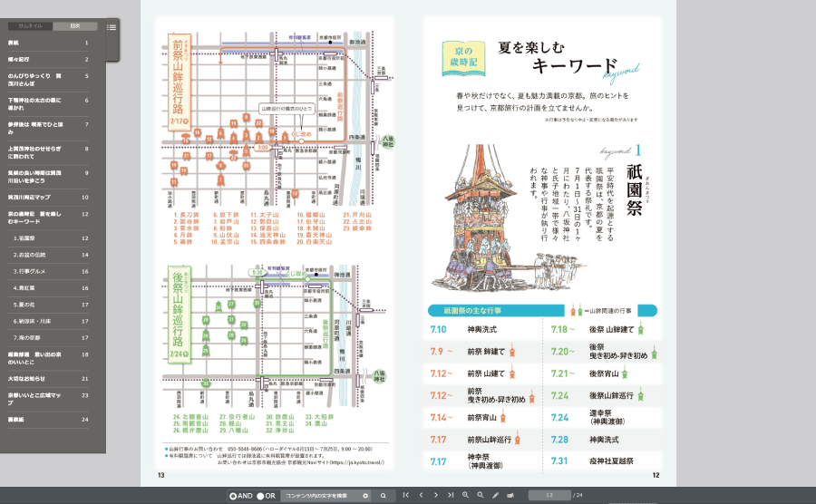Viewport: 816px width, 504px height.
Task: Jump to the first page
Action: (406, 496)
